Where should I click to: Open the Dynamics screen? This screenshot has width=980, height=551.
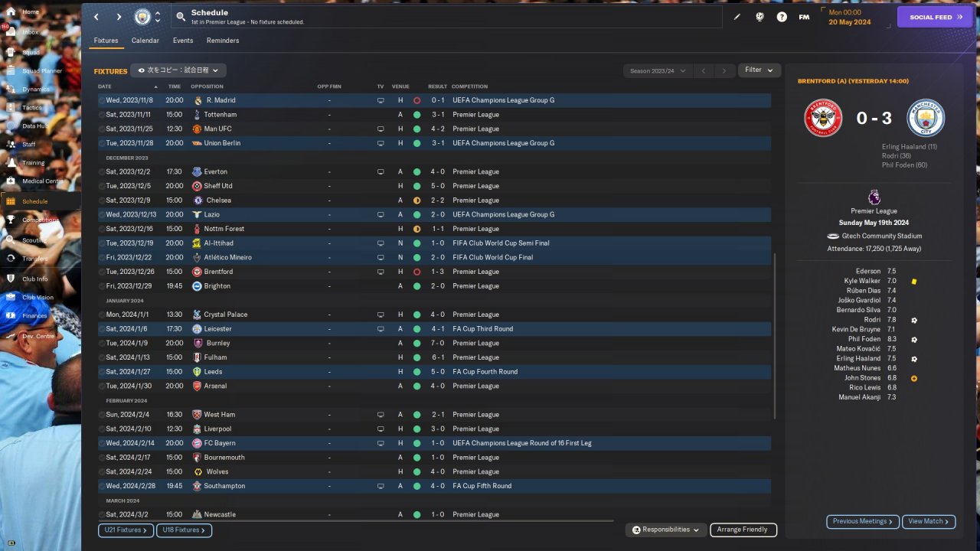(35, 90)
